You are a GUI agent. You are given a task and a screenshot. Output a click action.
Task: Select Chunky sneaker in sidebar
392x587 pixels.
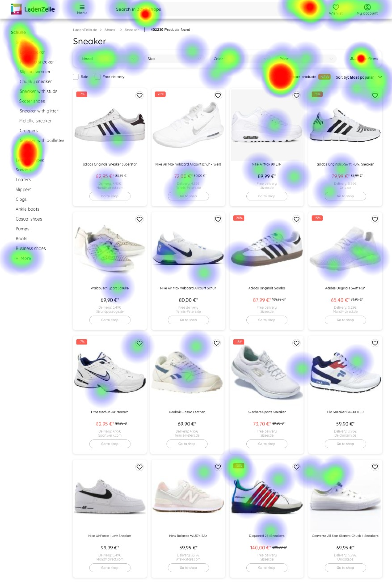[36, 82]
